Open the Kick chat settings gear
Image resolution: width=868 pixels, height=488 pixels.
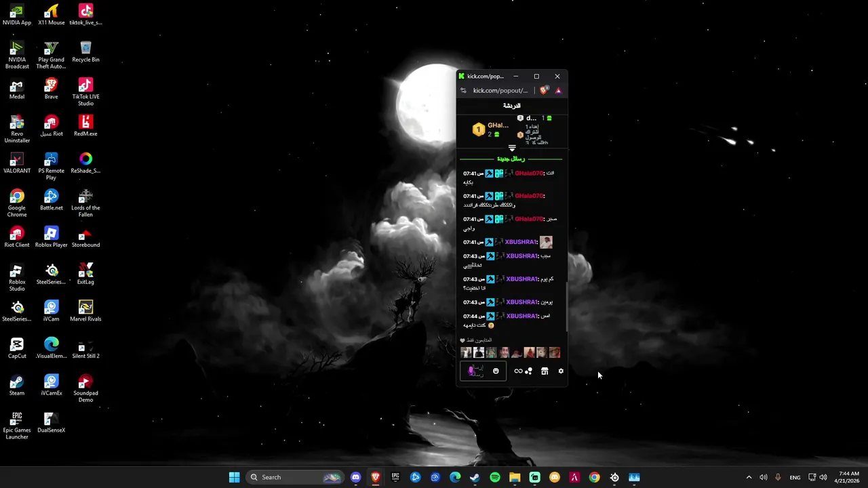(x=561, y=371)
